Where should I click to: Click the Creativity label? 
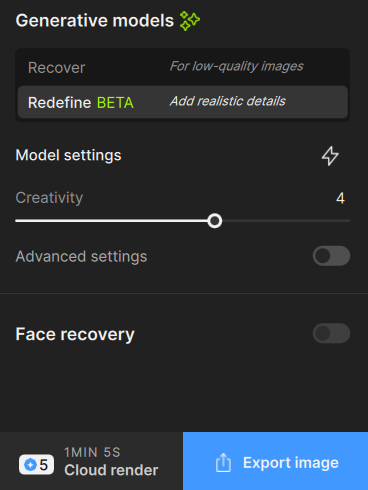click(x=49, y=198)
